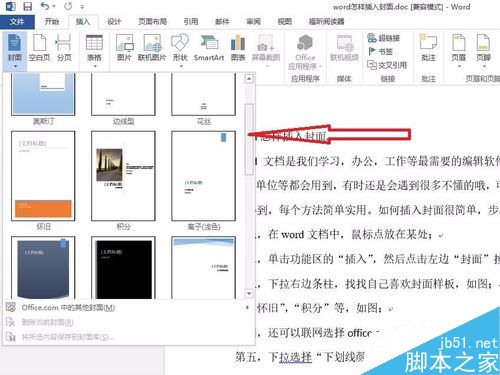
Task: Select 删除当前封面 menu entry
Action: point(128,322)
